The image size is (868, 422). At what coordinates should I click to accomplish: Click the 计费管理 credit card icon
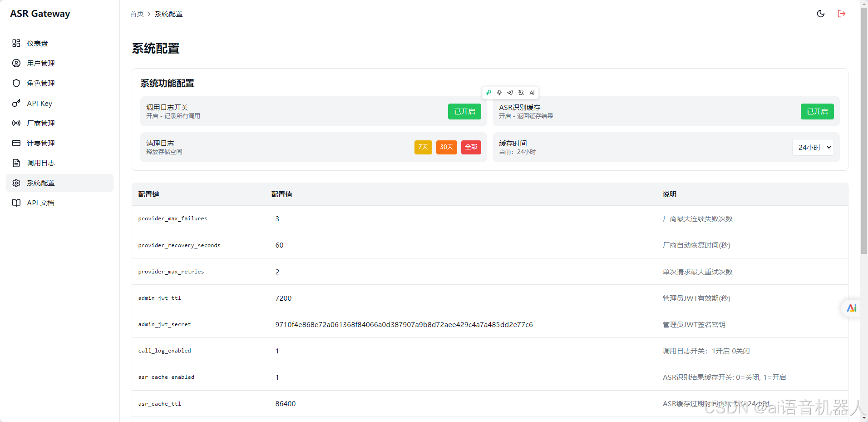click(16, 143)
